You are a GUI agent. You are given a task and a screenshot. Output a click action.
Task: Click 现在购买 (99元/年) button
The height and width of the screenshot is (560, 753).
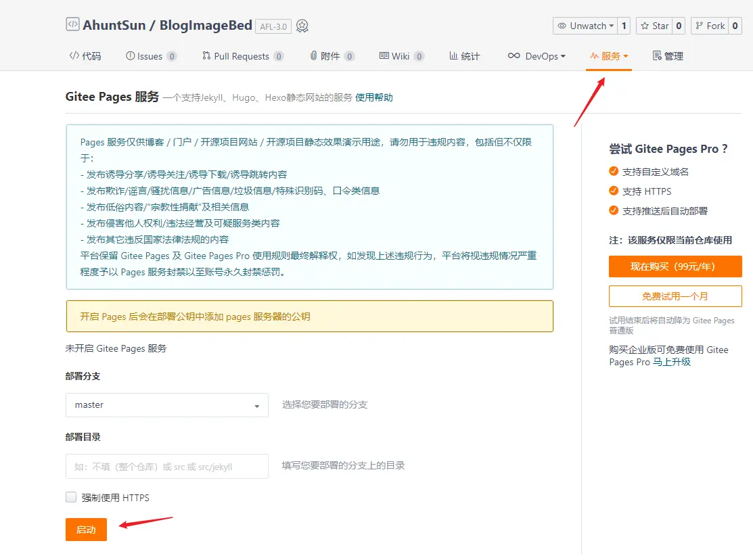(675, 266)
